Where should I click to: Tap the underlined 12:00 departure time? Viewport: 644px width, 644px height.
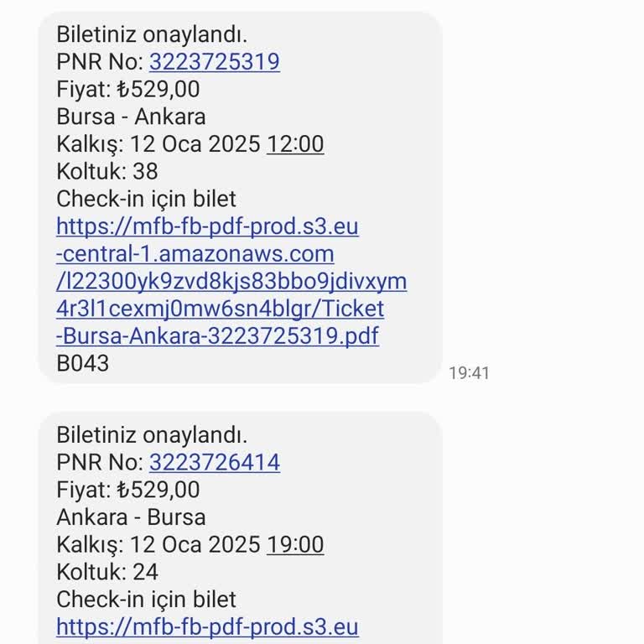point(295,144)
